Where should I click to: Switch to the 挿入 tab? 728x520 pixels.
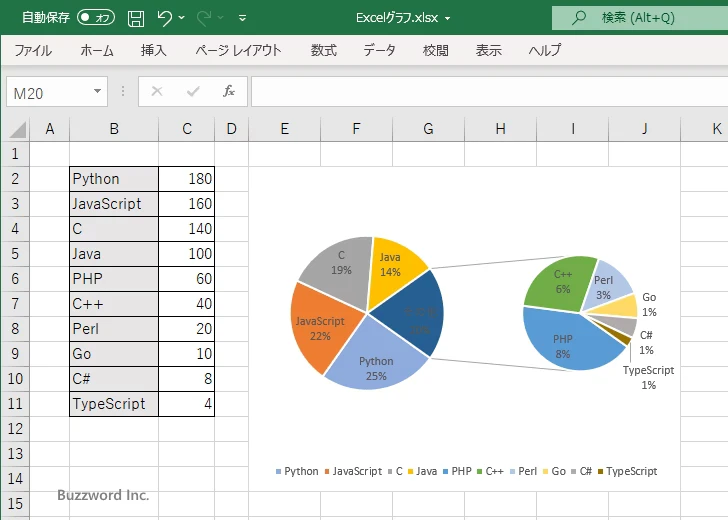click(154, 50)
